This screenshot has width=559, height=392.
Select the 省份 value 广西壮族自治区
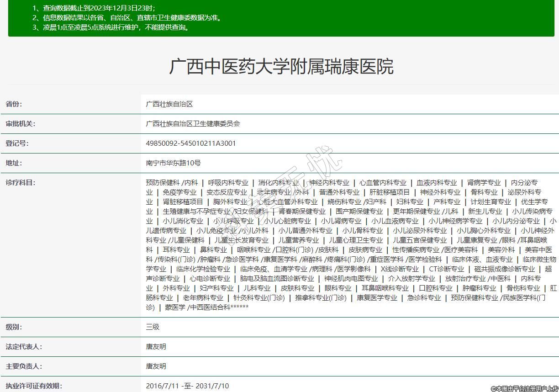pos(169,104)
